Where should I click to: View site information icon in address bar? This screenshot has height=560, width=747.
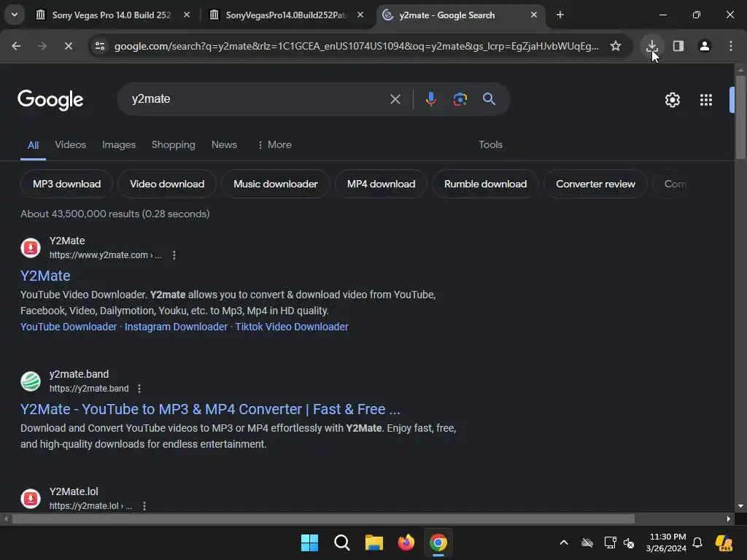coord(100,46)
